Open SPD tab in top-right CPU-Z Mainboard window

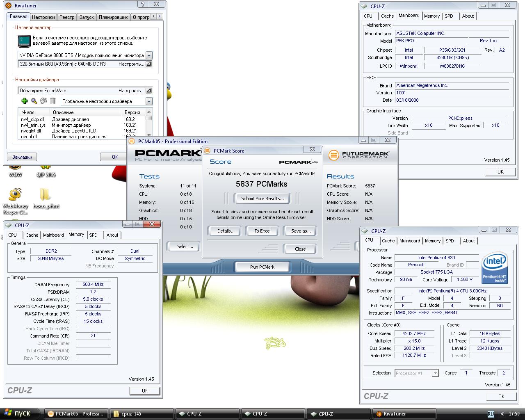click(449, 16)
